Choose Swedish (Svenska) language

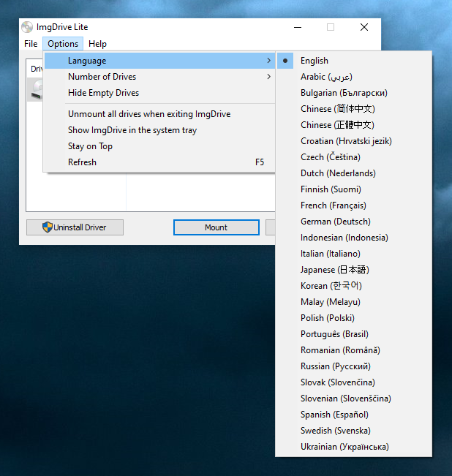click(x=354, y=431)
